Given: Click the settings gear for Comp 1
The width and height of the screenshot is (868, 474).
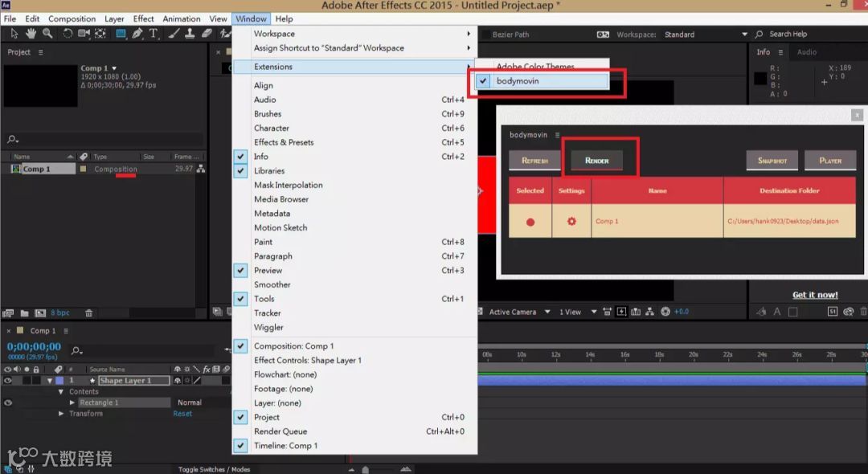Looking at the screenshot, I should [x=571, y=221].
